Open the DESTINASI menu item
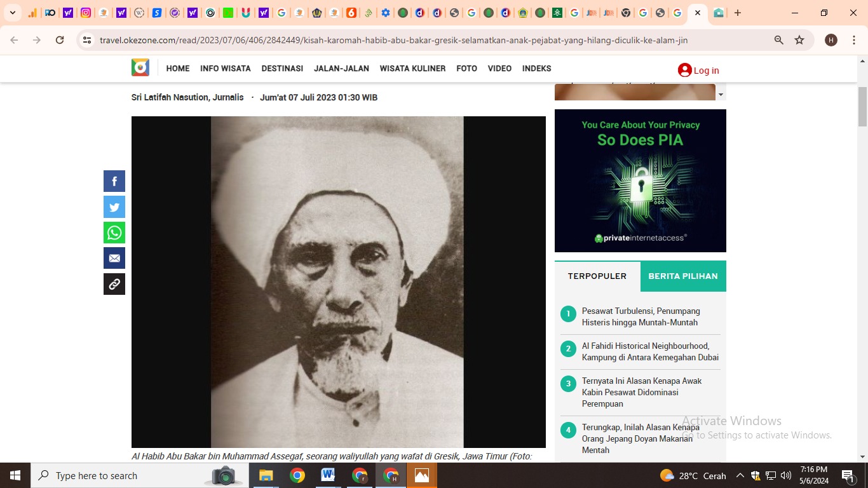 [x=281, y=68]
